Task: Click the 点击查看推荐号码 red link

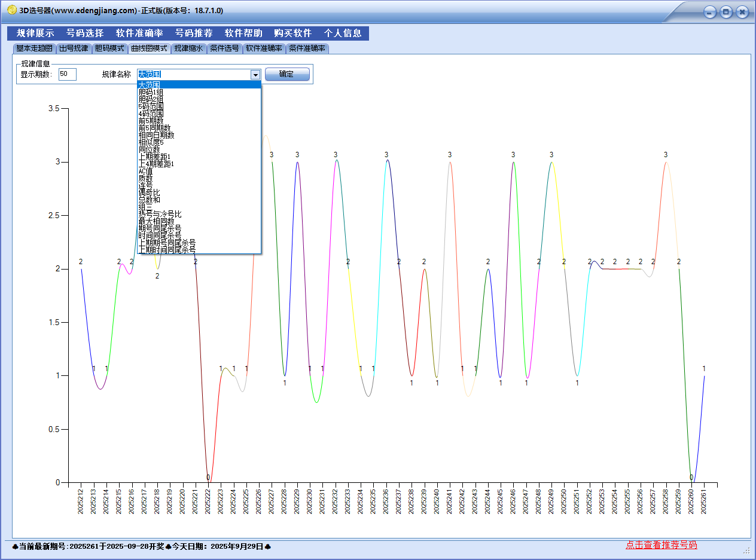Action: coord(661,545)
